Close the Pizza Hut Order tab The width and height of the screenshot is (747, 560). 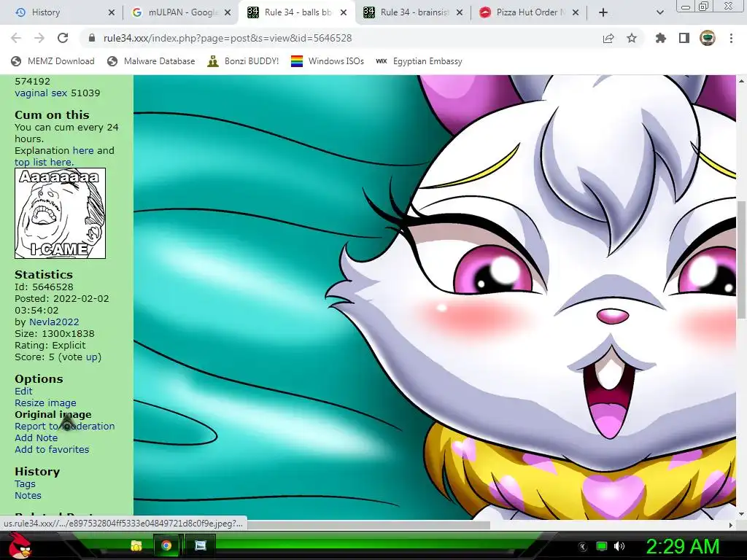pyautogui.click(x=576, y=12)
